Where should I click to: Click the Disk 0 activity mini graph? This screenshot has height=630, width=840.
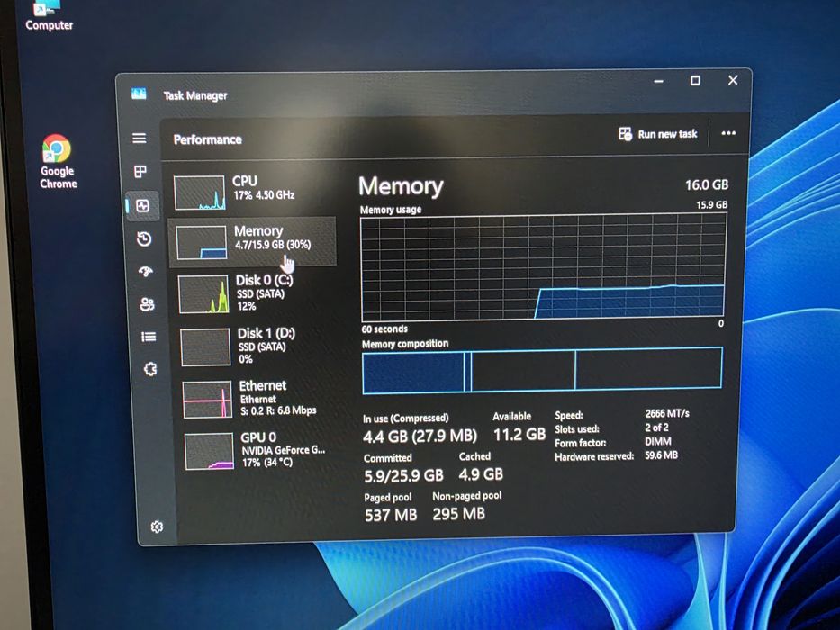click(x=203, y=294)
